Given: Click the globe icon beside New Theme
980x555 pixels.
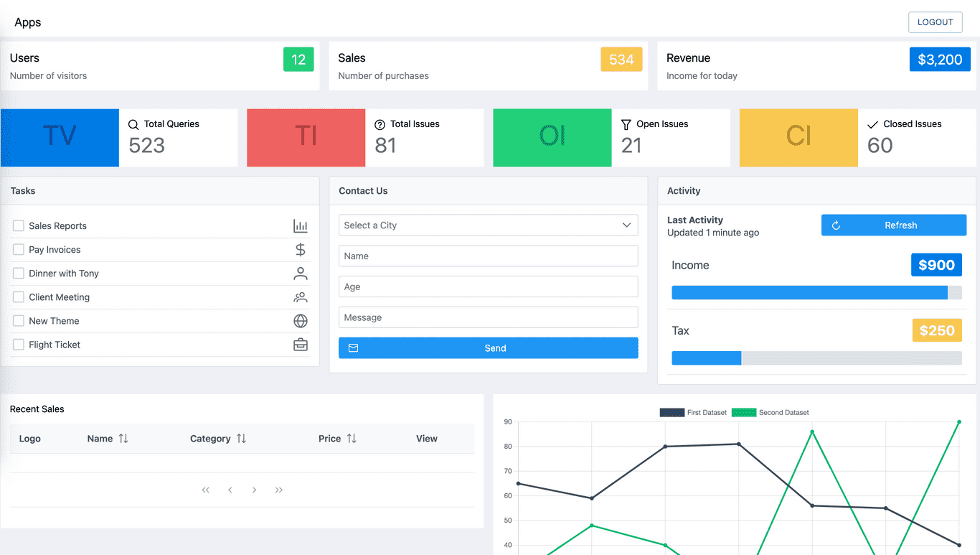Looking at the screenshot, I should tap(301, 321).
